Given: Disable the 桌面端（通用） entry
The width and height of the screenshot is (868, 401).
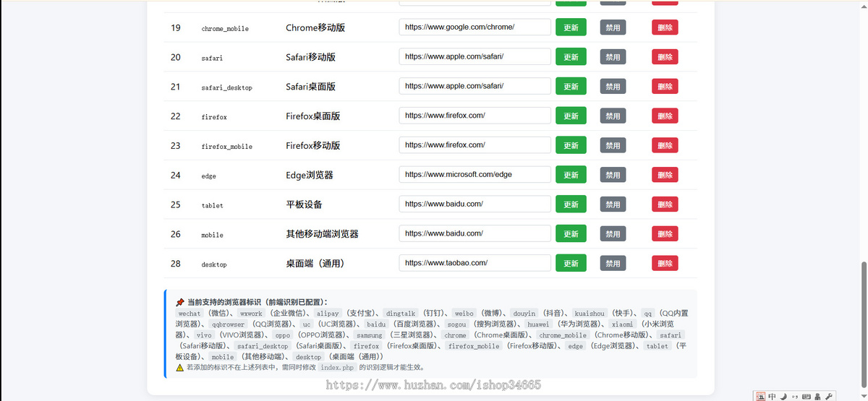Looking at the screenshot, I should click(613, 264).
